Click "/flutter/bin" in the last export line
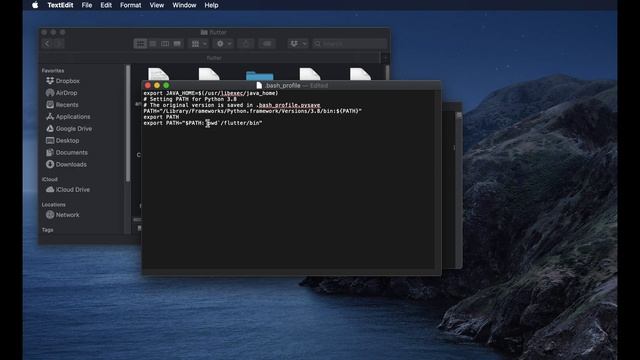Viewport: 640px width, 360px height. click(240, 123)
